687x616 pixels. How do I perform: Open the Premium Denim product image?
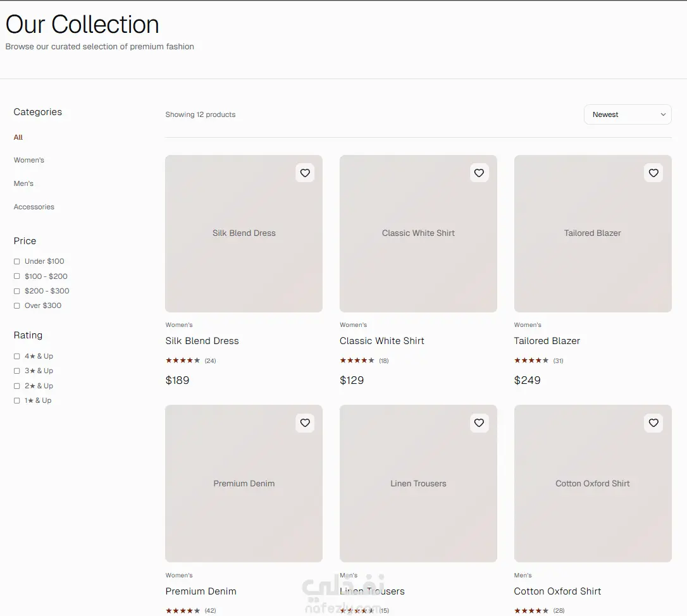244,484
